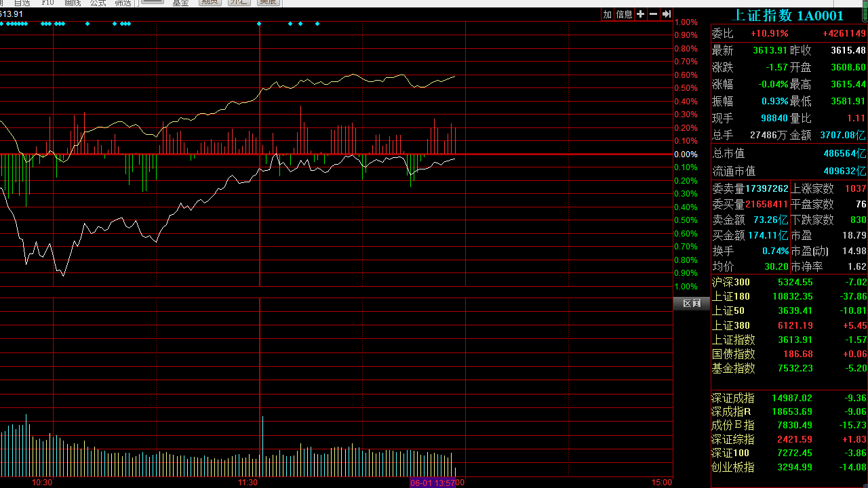868x488 pixels.
Task: Click the 下跌家数 count 830
Action: click(x=859, y=220)
